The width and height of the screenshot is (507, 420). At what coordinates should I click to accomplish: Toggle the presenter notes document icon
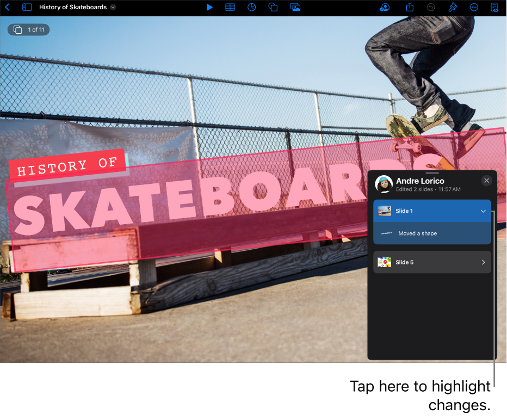pyautogui.click(x=494, y=8)
